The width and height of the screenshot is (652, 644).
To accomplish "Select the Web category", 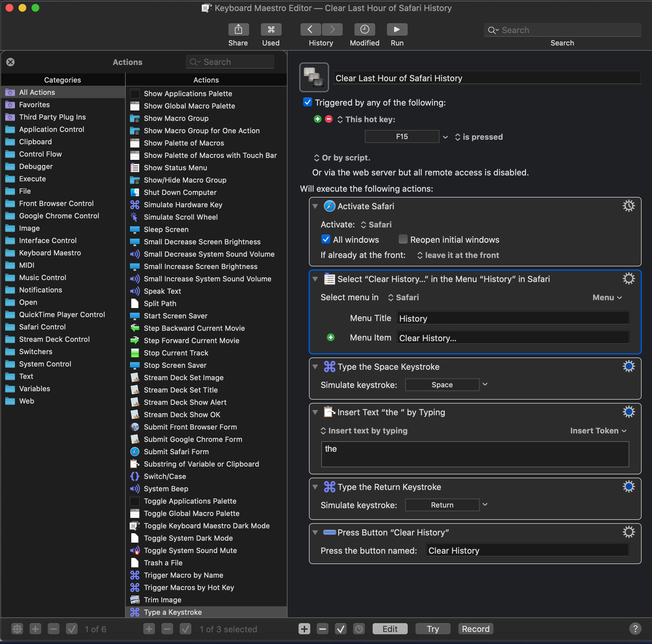I will tap(63, 401).
